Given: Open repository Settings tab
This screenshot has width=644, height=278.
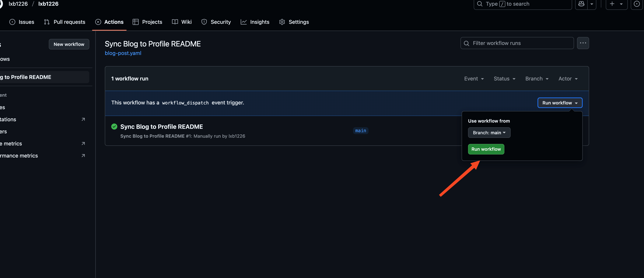Looking at the screenshot, I should click(x=294, y=22).
